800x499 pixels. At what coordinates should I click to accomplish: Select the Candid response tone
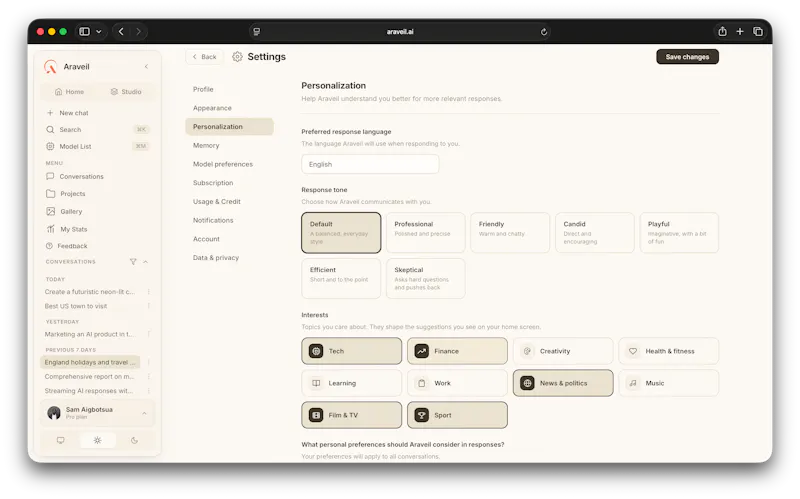(595, 233)
